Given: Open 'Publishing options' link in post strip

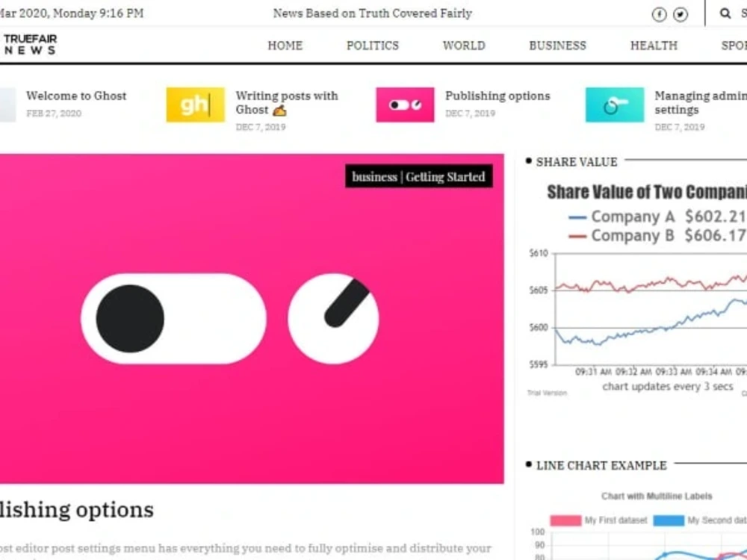Looking at the screenshot, I should click(498, 96).
